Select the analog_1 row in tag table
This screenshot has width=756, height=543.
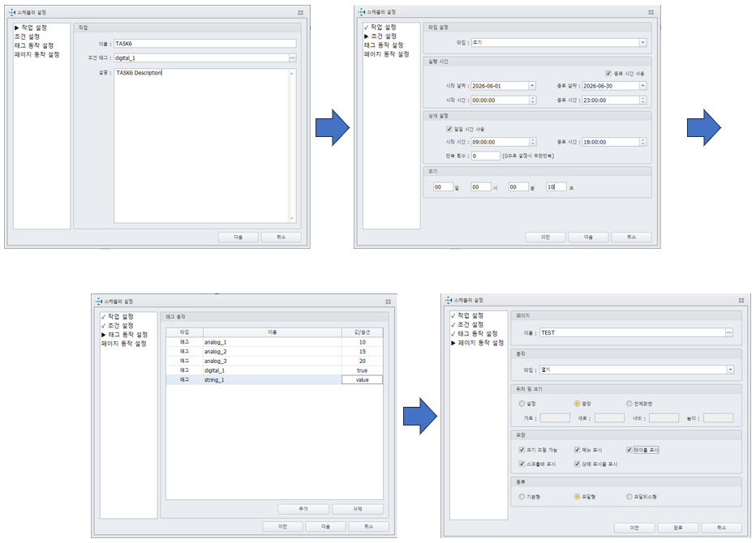point(274,342)
